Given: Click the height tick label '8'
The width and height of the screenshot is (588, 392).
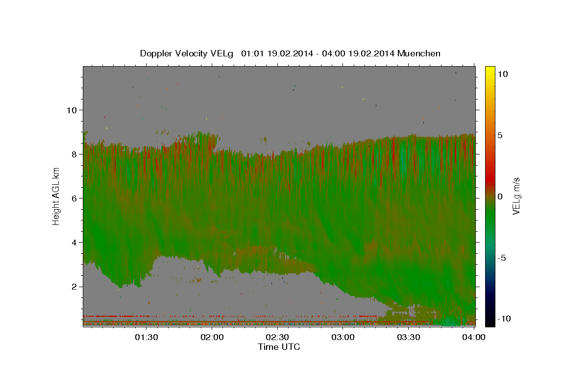Looking at the screenshot, I should [x=73, y=154].
